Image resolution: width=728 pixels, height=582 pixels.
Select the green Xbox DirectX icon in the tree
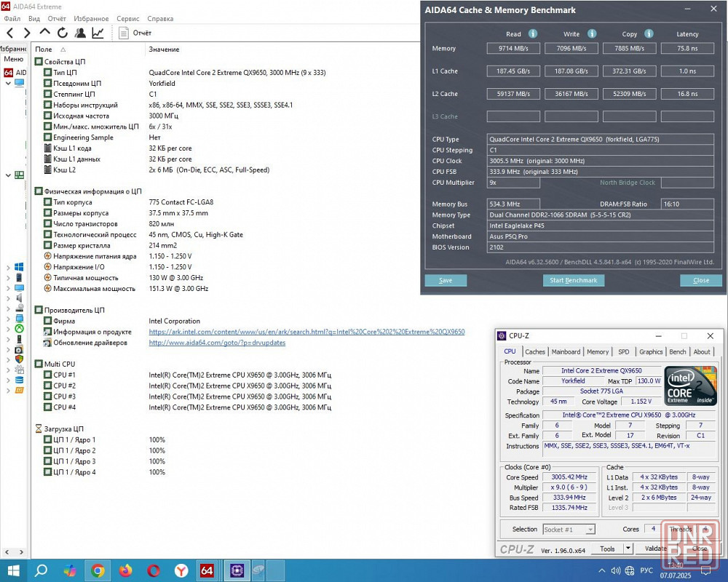pos(19,329)
